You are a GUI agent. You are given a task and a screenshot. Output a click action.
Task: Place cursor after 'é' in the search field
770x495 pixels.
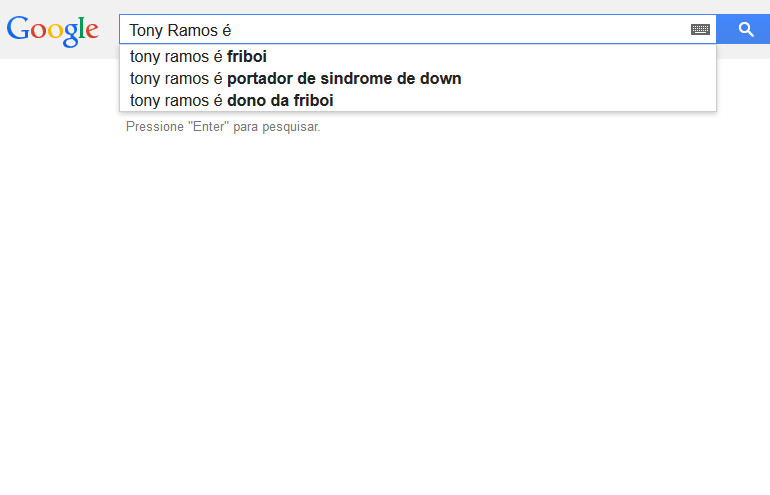(232, 30)
